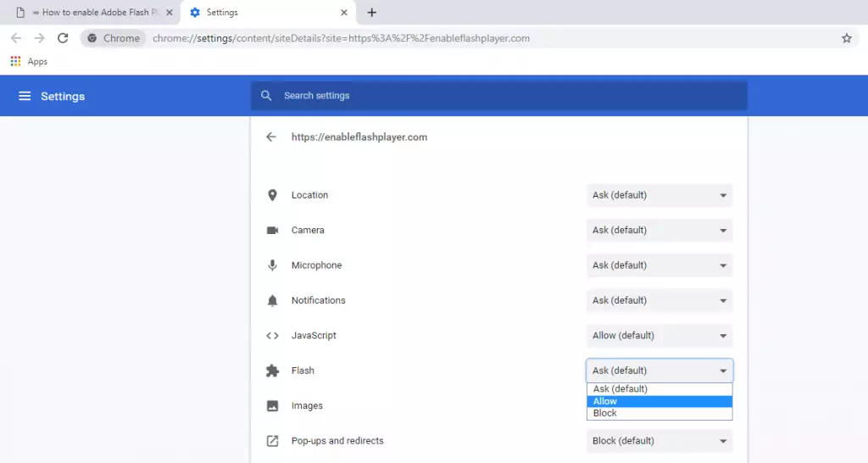Select Ask (default) option in Flash list

pyautogui.click(x=659, y=389)
